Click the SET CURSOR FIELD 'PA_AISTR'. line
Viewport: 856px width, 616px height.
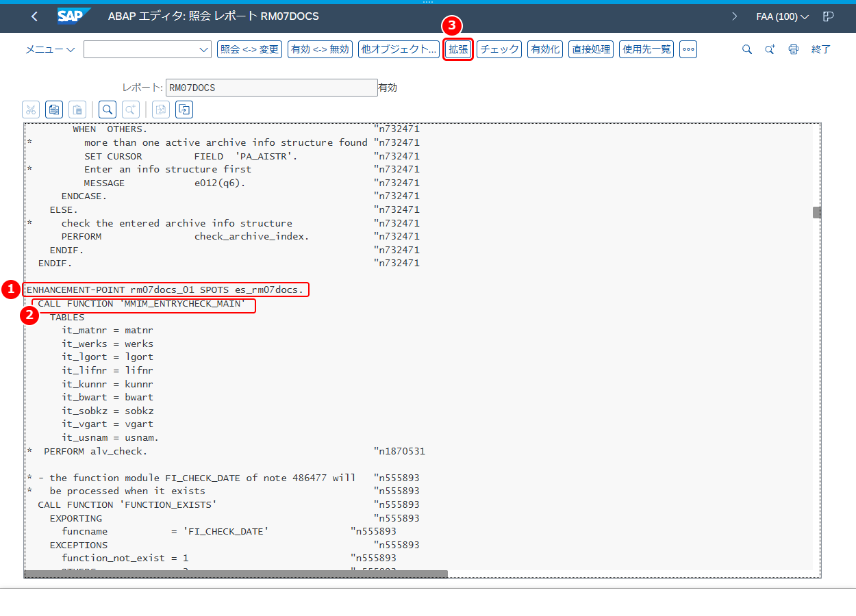pos(191,156)
